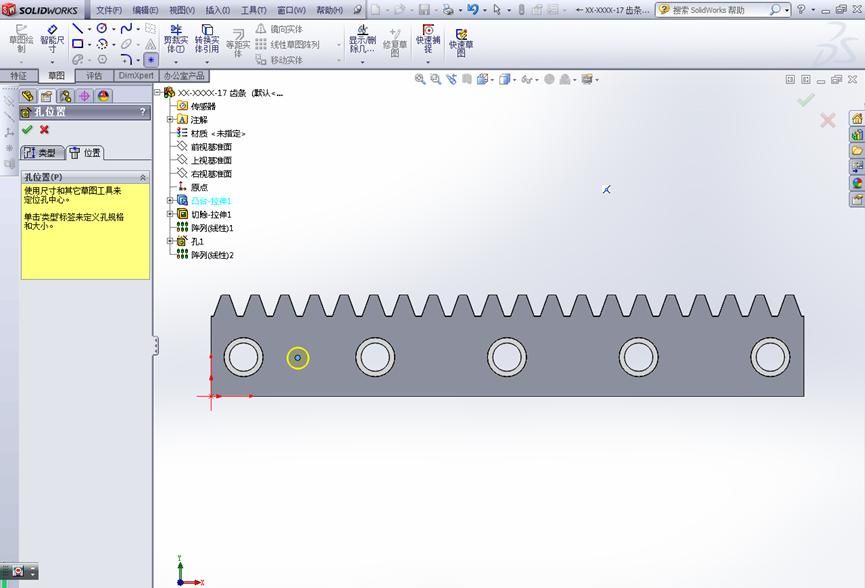Click the green checkmark to confirm hole positions
865x588 pixels.
coord(27,129)
